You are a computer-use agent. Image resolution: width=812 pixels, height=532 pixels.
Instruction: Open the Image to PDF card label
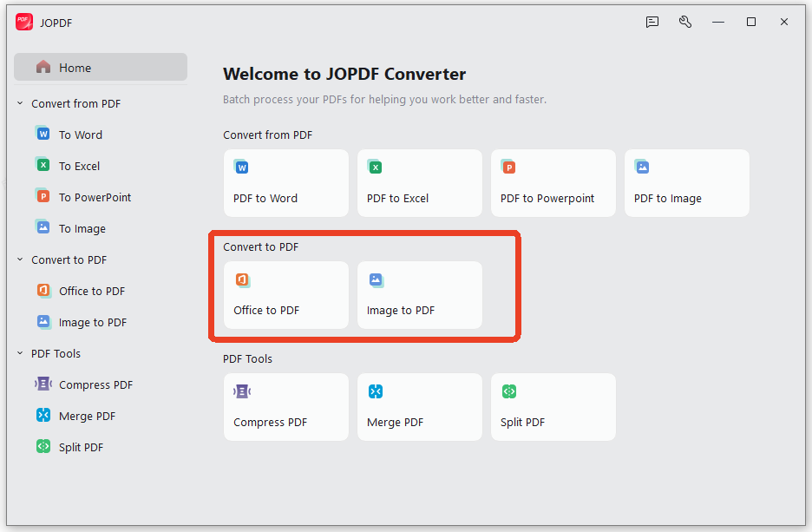(400, 311)
